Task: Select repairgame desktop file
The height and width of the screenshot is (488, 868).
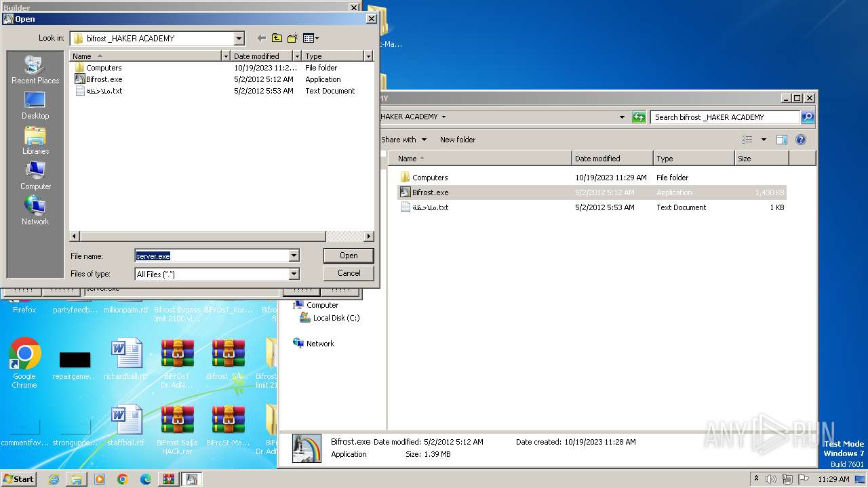Action: point(75,365)
